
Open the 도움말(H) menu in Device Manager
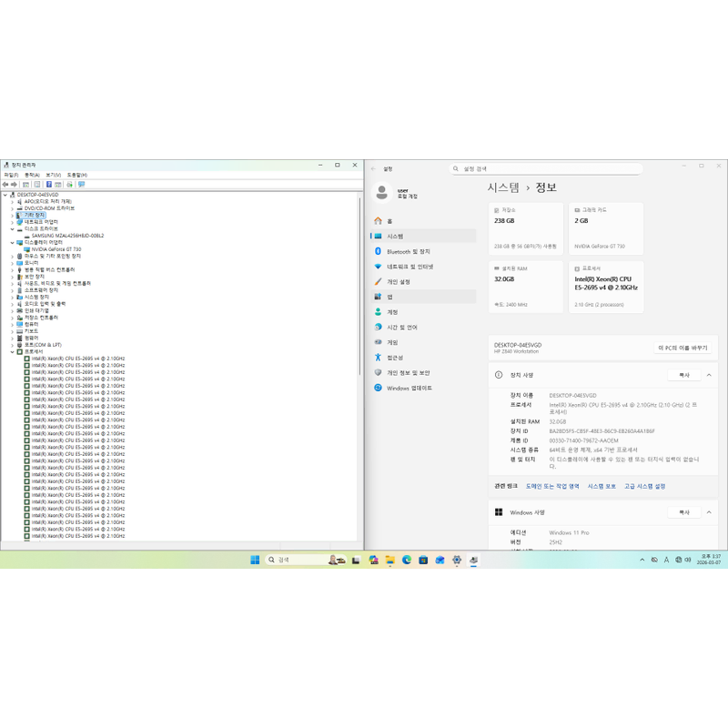coord(77,175)
